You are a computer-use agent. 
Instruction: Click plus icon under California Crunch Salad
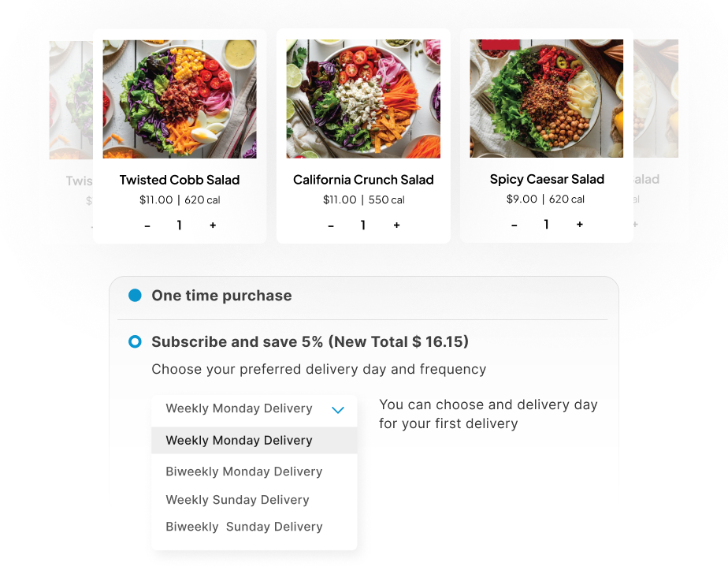(396, 225)
